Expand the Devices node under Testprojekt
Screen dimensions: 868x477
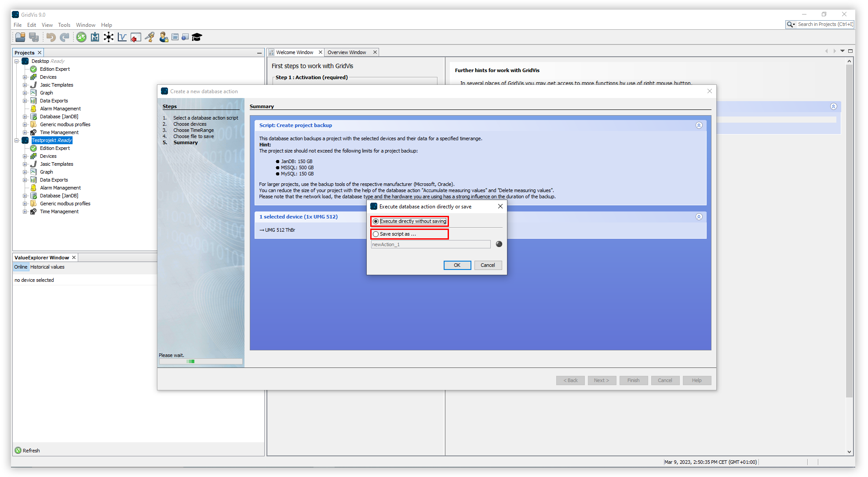coord(26,156)
